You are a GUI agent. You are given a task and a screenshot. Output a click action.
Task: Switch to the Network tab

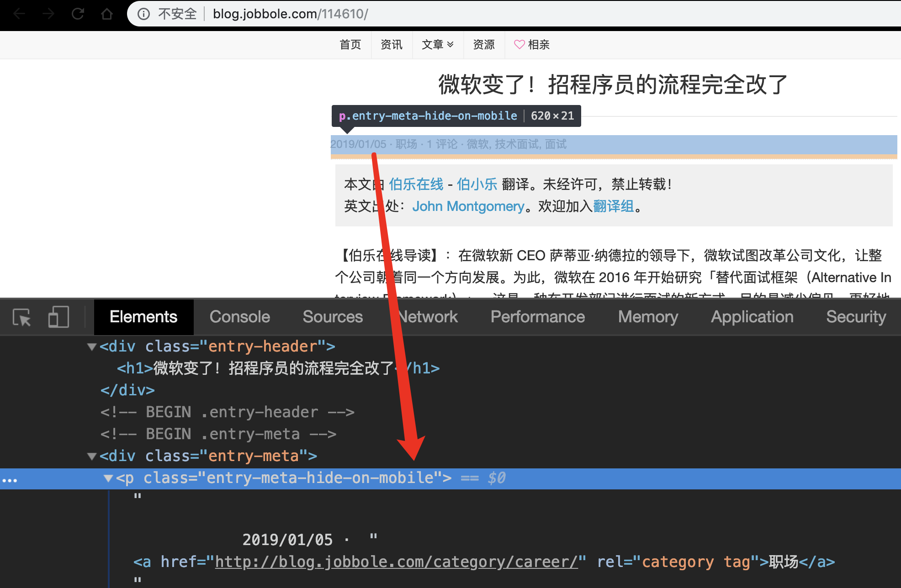click(x=427, y=317)
